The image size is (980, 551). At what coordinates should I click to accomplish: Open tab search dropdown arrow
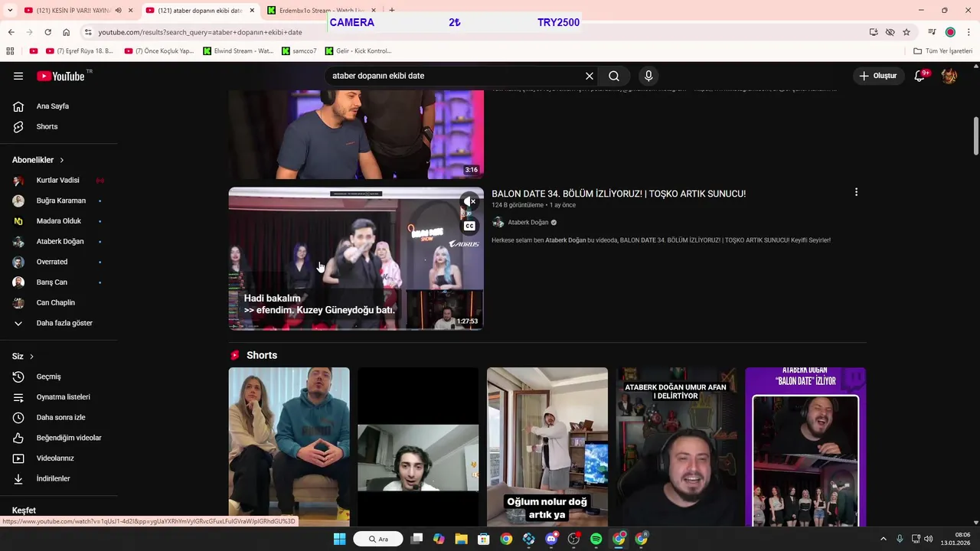point(9,10)
